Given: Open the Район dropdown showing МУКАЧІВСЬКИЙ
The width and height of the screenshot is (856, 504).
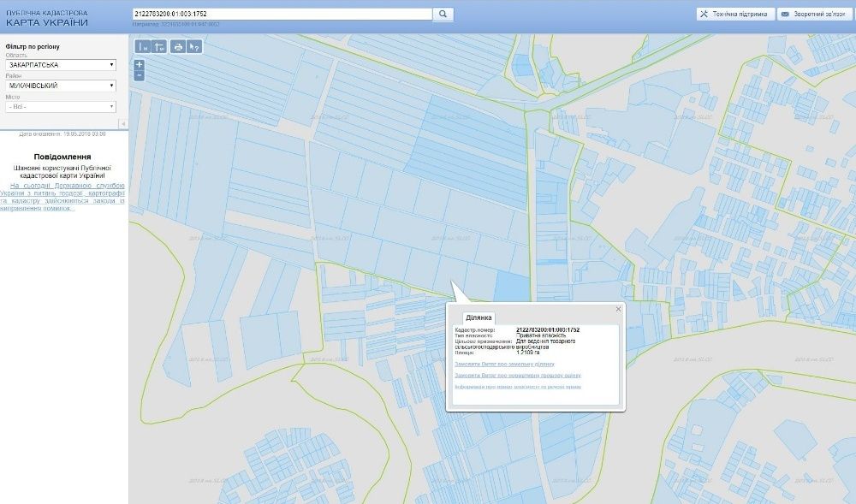Looking at the screenshot, I should pyautogui.click(x=61, y=86).
